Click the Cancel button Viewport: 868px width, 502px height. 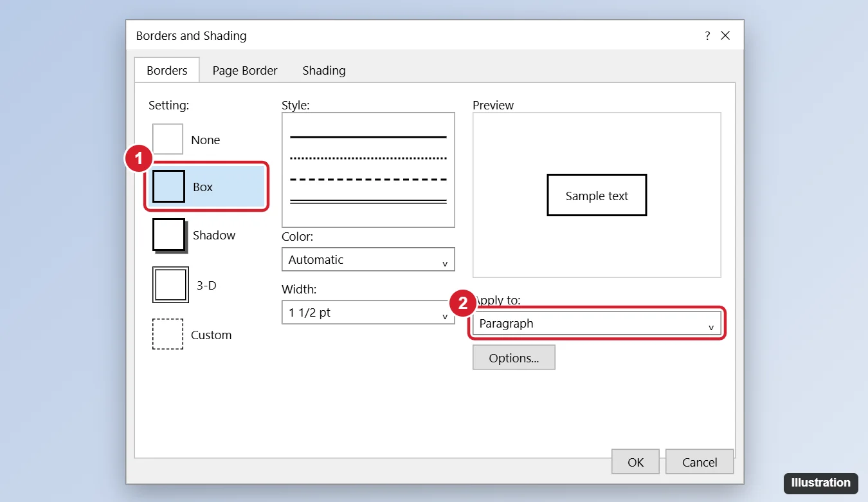click(700, 461)
